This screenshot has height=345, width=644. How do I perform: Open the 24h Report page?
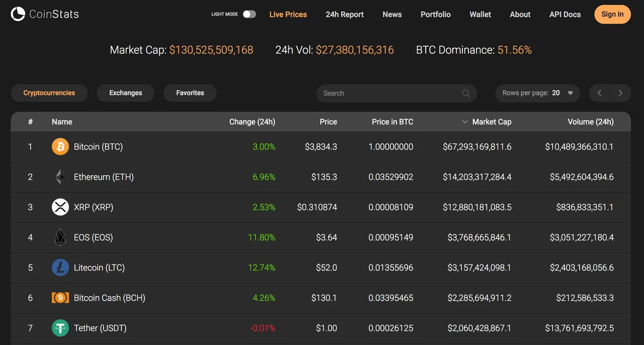[345, 15]
